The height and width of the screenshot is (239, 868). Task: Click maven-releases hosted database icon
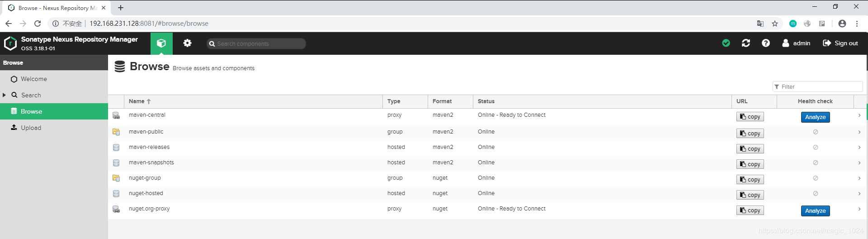coord(116,148)
